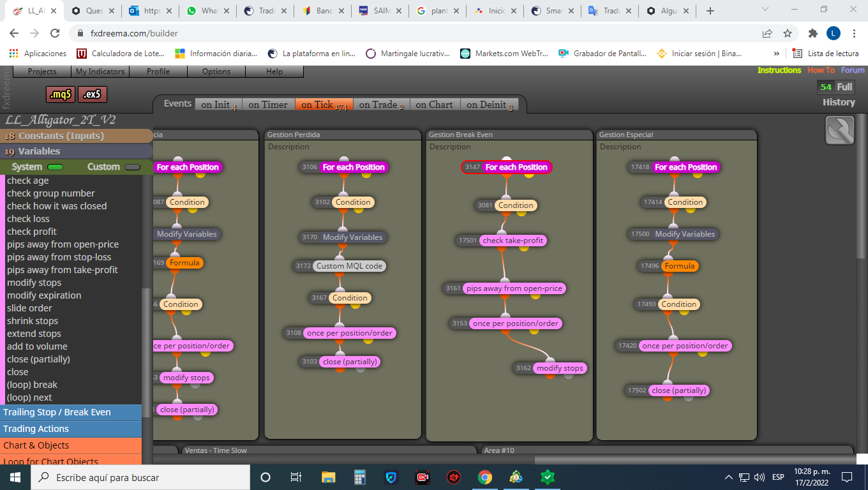Screen dimensions: 868x490
Task: Open Task View on the taskbar
Action: [x=296, y=477]
